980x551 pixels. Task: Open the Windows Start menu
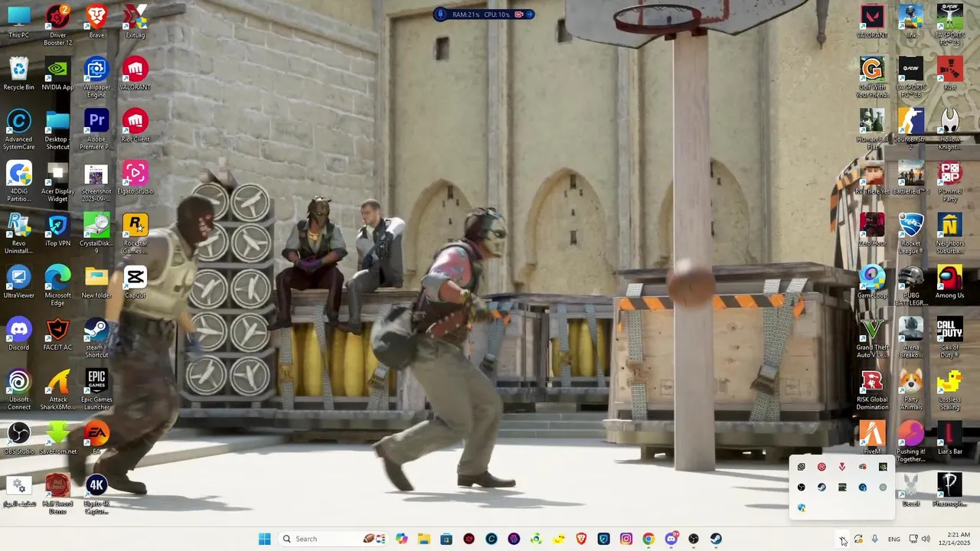pos(264,539)
